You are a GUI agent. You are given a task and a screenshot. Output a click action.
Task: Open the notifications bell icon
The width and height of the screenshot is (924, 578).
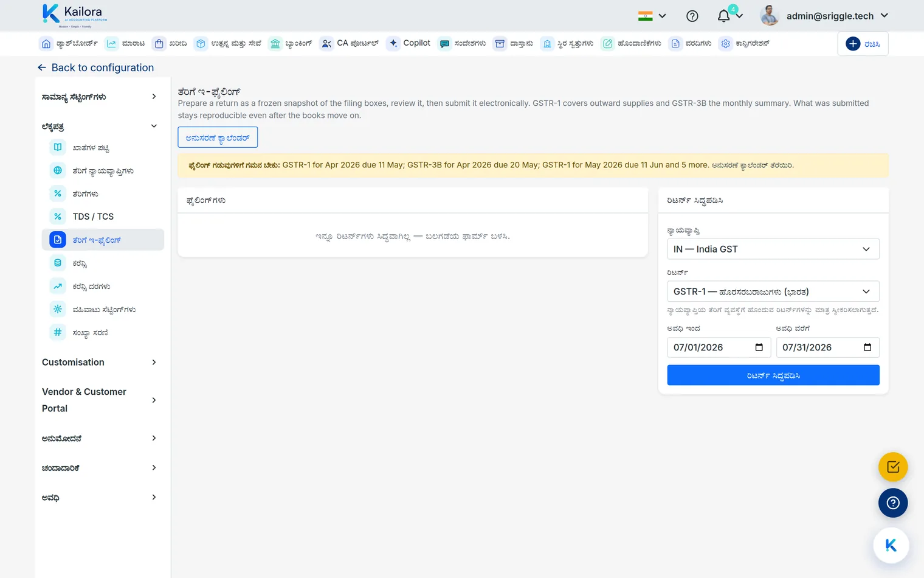click(x=723, y=16)
